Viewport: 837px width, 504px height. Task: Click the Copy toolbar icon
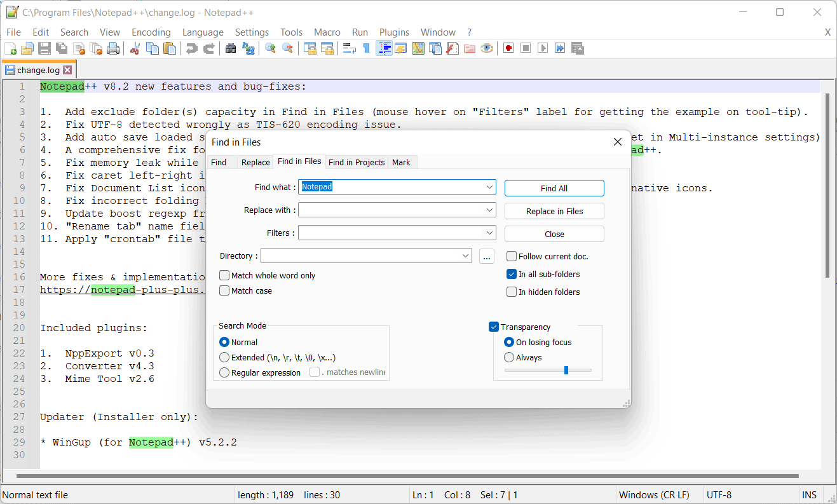[153, 48]
